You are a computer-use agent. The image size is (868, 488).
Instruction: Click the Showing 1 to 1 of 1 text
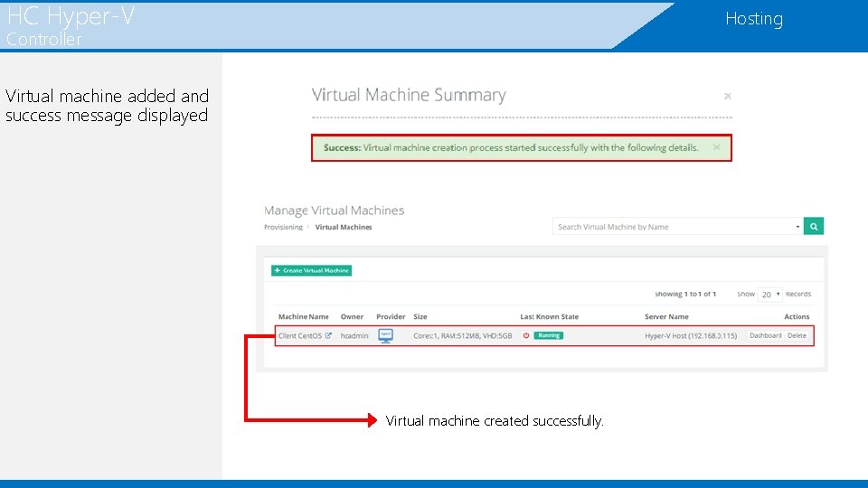(x=685, y=295)
